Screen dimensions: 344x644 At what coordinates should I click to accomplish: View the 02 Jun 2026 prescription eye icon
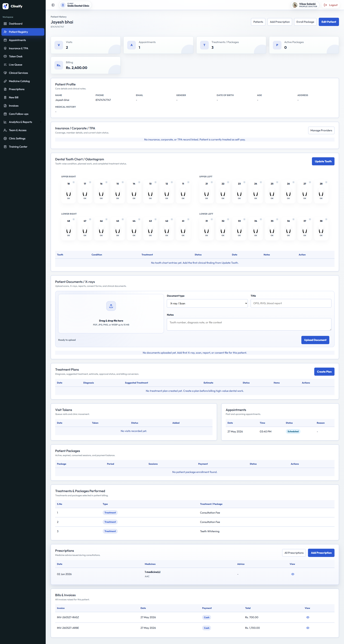(x=293, y=574)
